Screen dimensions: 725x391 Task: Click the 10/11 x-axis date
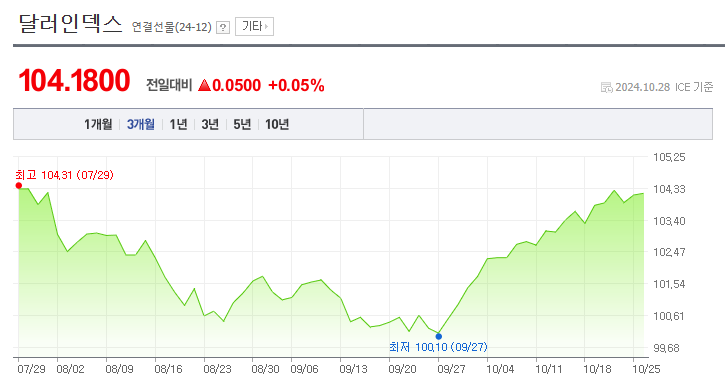pos(549,369)
